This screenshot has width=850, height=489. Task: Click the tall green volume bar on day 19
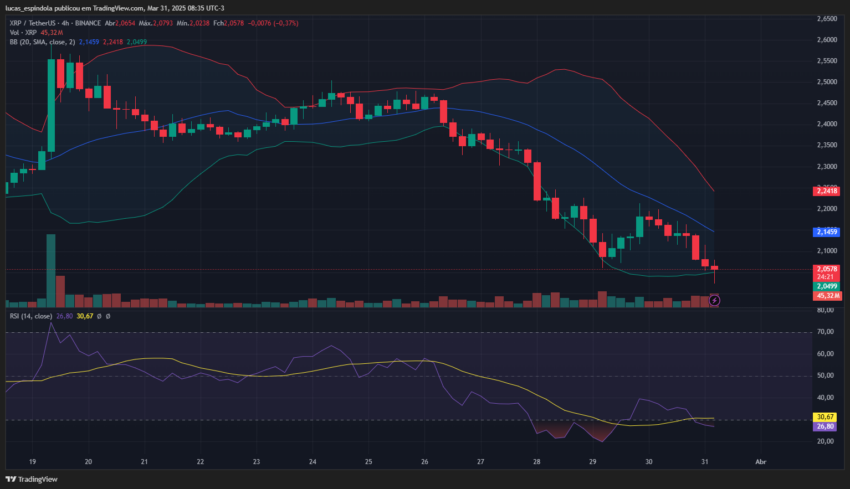coord(51,271)
